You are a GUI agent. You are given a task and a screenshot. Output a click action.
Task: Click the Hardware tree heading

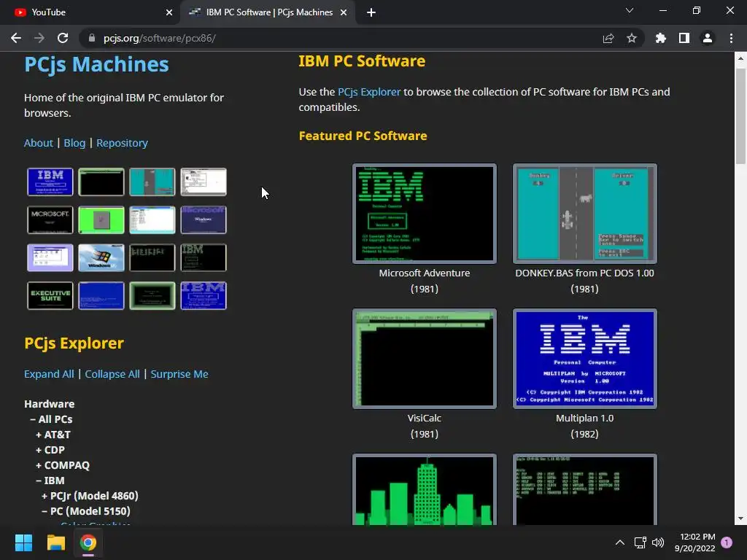(49, 404)
